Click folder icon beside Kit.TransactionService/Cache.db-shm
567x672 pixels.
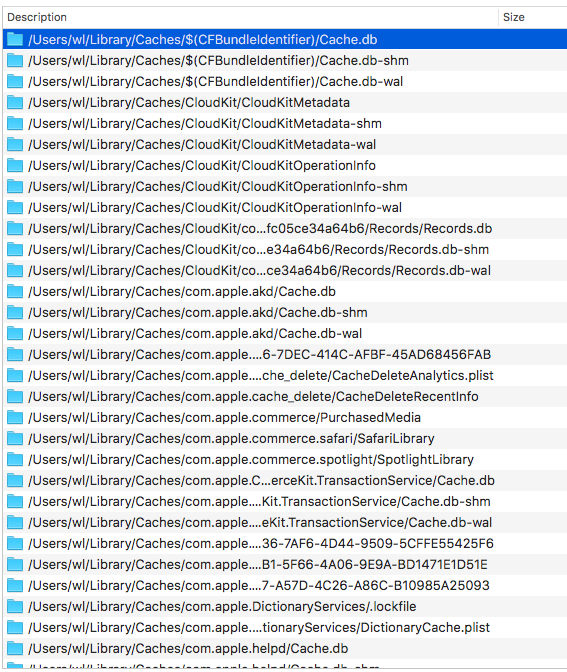click(x=15, y=501)
